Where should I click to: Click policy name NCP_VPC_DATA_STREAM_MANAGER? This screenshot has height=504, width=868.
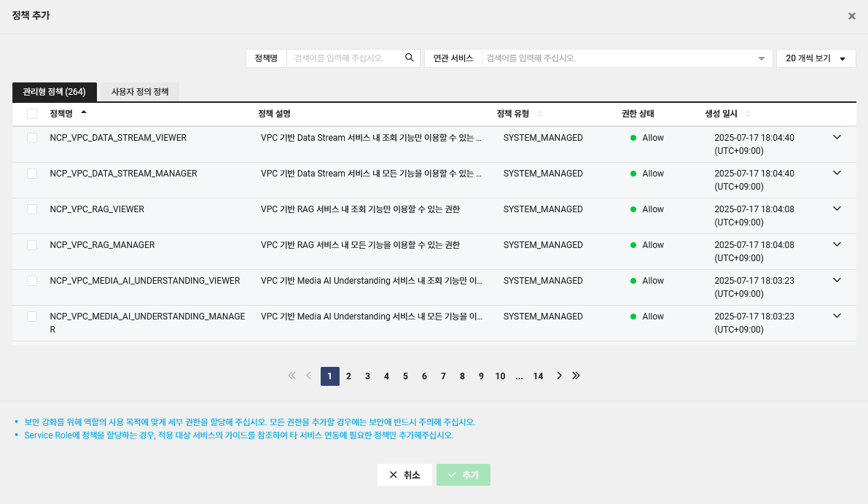[123, 174]
